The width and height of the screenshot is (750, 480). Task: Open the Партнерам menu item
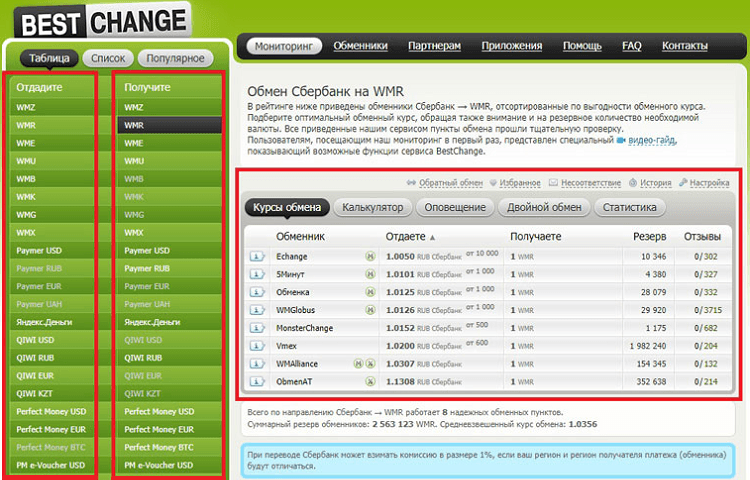point(434,46)
